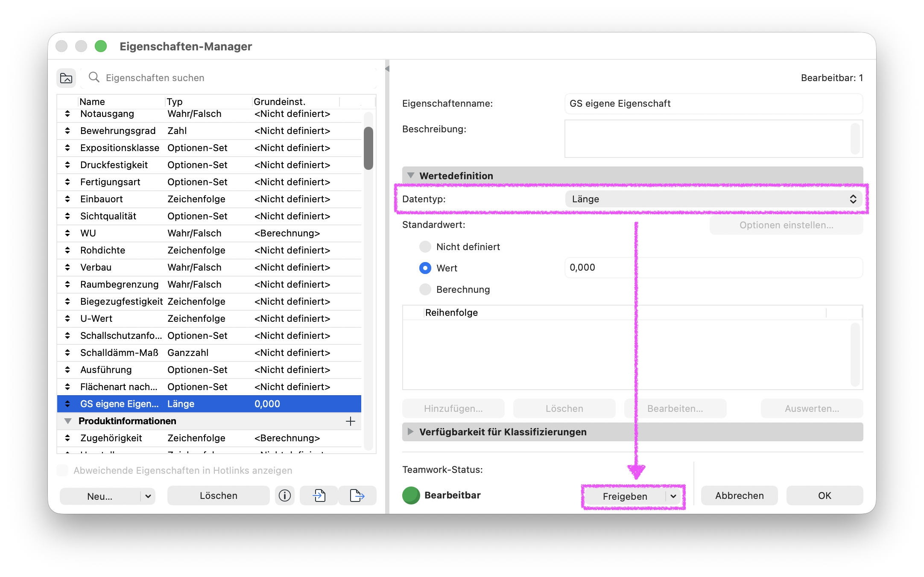924x577 pixels.
Task: Click the green Bearbeitbar status indicator
Action: (411, 495)
